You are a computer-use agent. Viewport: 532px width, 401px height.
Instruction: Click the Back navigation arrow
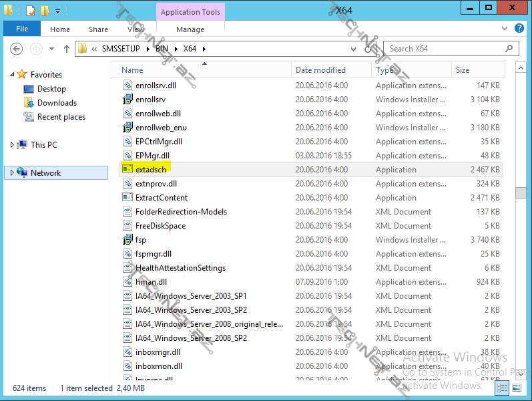(x=17, y=49)
